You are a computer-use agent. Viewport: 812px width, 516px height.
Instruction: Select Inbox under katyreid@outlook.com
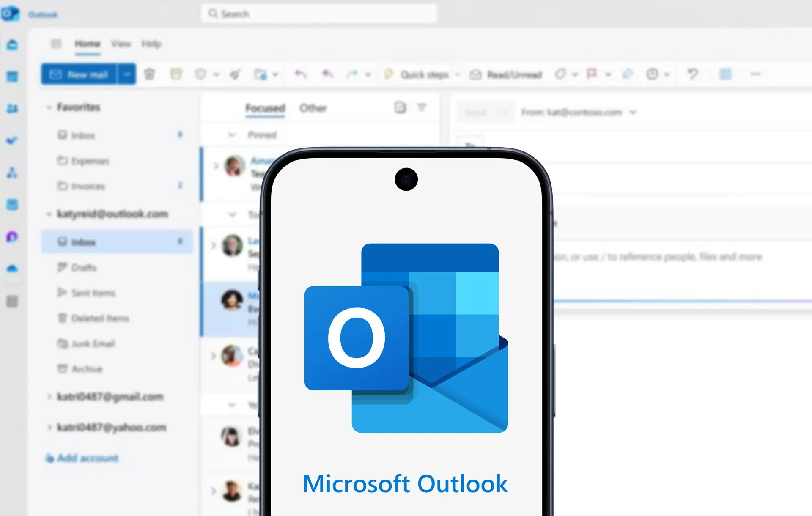pyautogui.click(x=117, y=242)
